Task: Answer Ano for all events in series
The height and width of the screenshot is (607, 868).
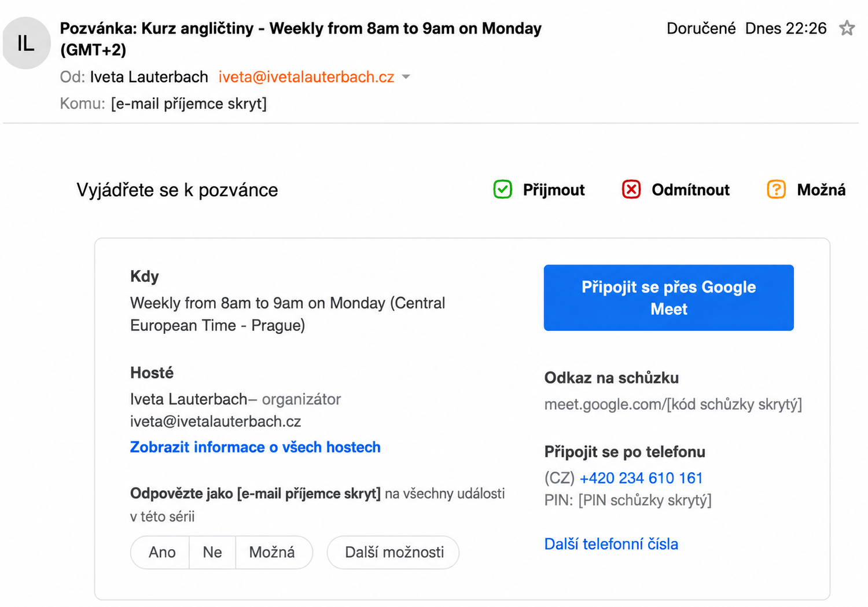Action: click(161, 552)
